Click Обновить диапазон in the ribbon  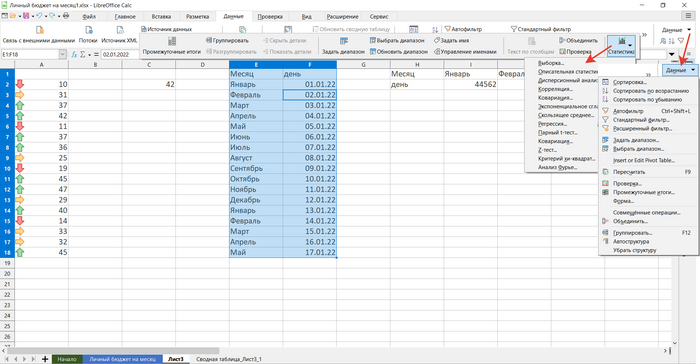(x=399, y=51)
